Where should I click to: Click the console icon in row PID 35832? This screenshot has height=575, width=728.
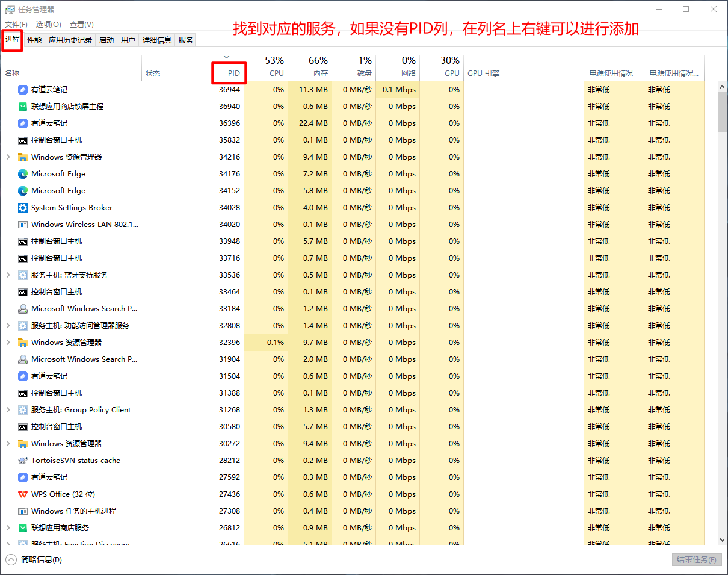point(23,140)
